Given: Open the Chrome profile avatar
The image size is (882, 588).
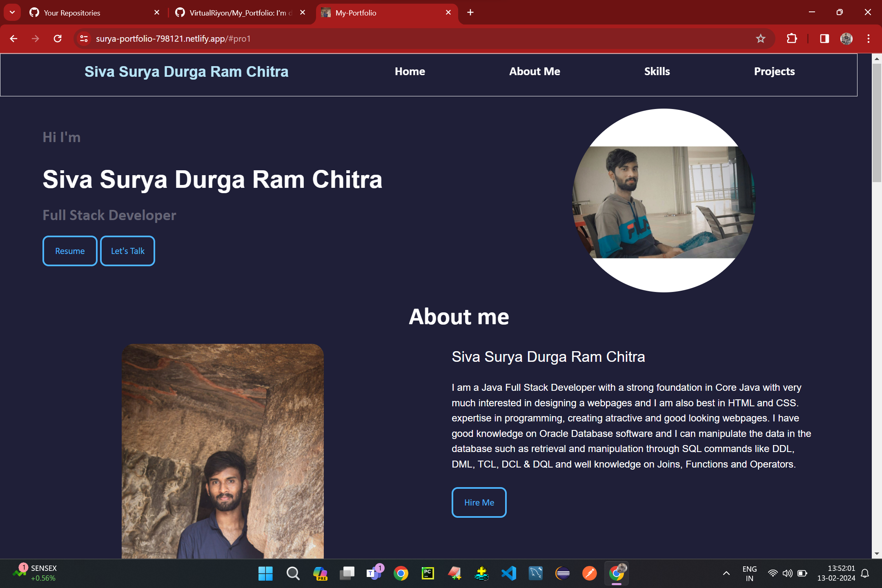Looking at the screenshot, I should click(846, 38).
